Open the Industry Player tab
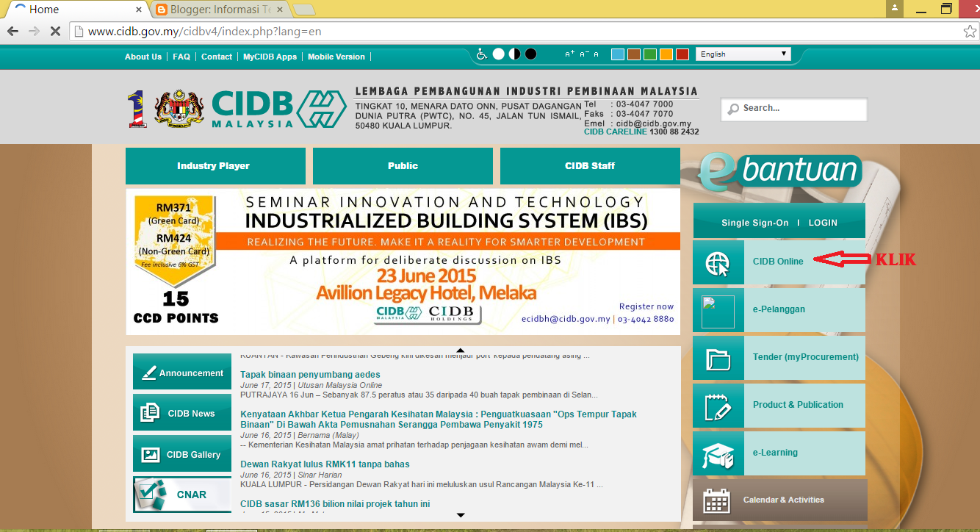The height and width of the screenshot is (532, 980). 215,166
